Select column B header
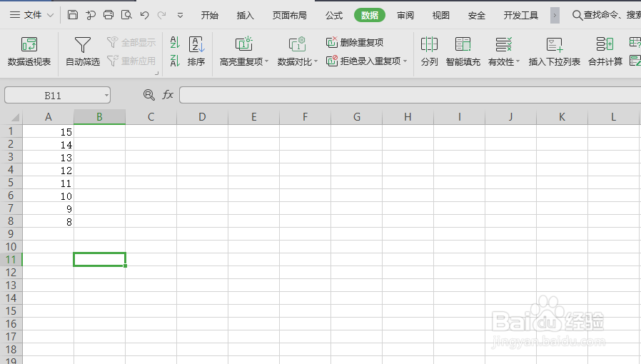The image size is (641, 364). (99, 117)
